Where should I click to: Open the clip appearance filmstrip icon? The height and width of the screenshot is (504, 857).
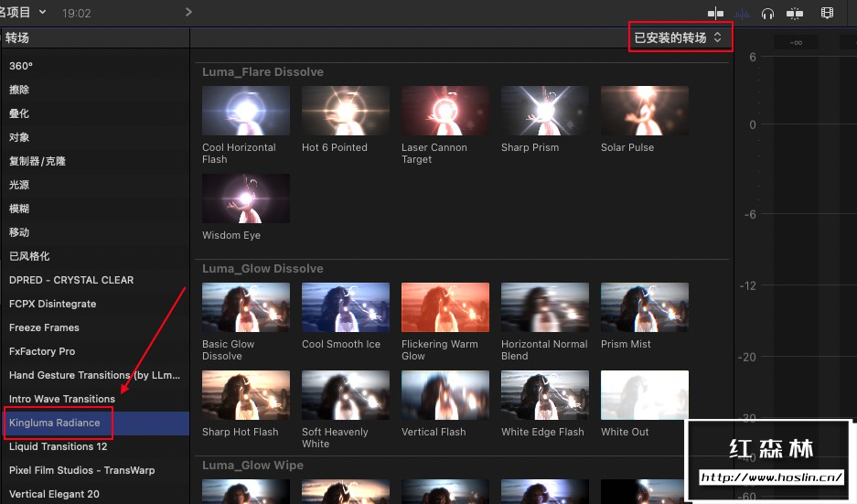827,13
